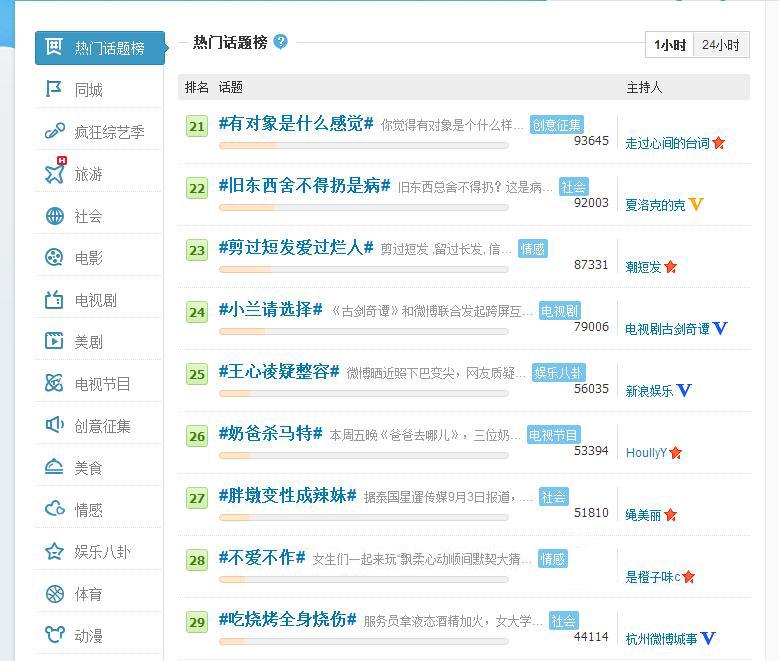This screenshot has height=661, width=779.
Task: Click the 美剧 play-frame icon
Action: tap(54, 341)
